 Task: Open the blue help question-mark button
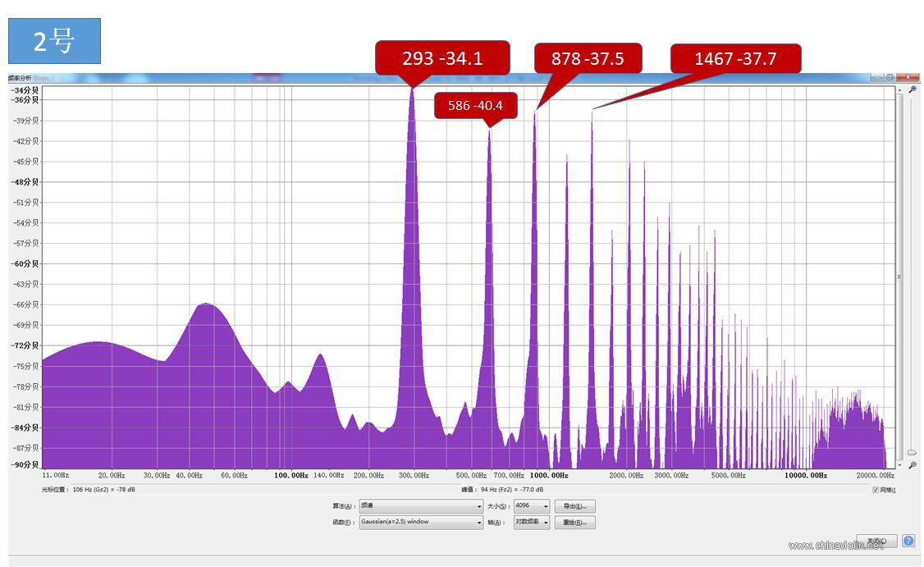point(908,541)
